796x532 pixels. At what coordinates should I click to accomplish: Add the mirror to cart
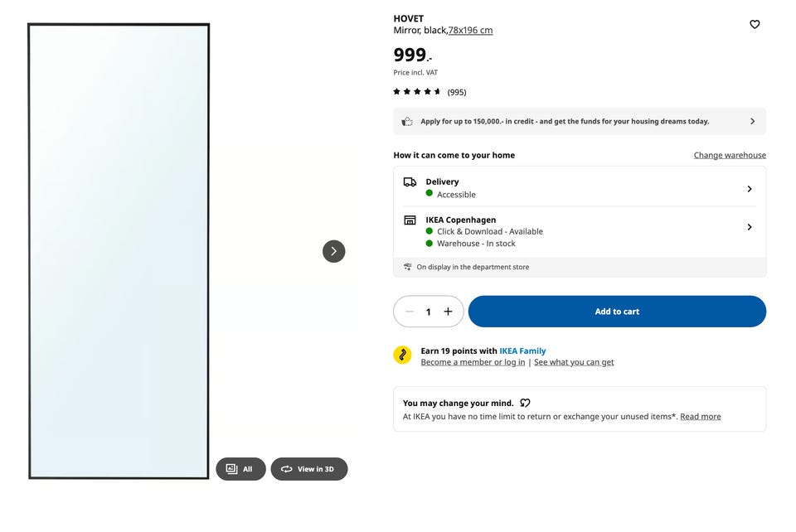click(617, 312)
